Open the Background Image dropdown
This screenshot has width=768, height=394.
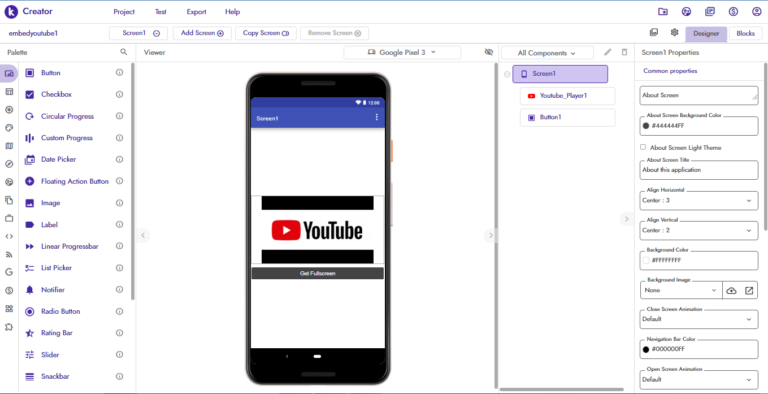click(x=681, y=290)
